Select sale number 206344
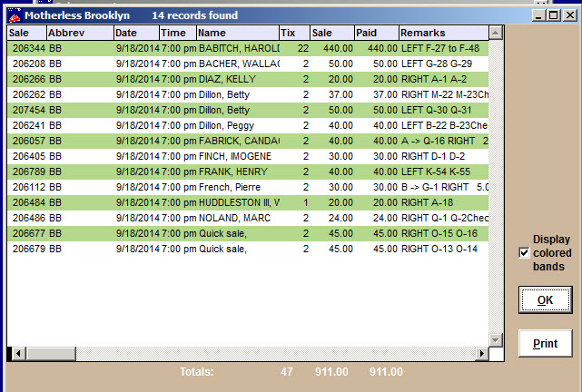Screen dimensions: 582x392 click(x=29, y=49)
